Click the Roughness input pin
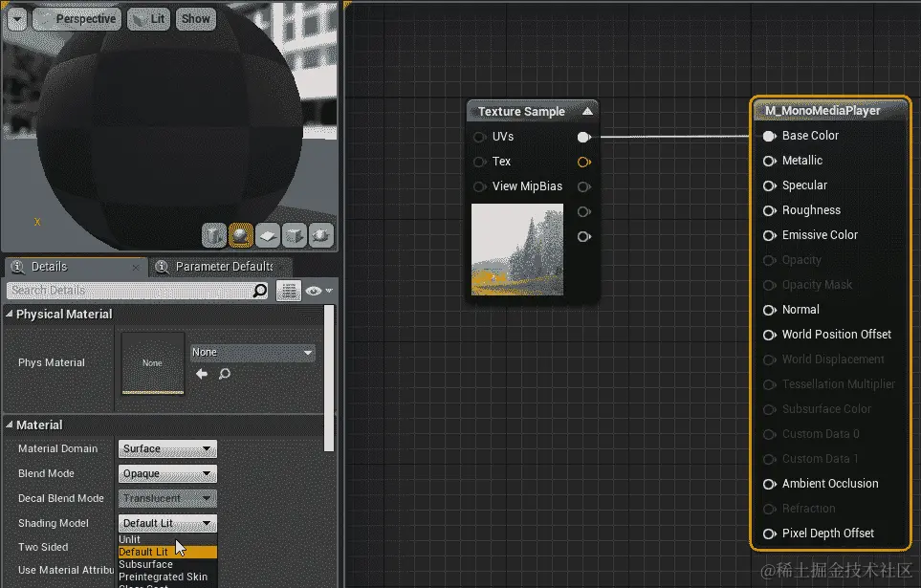Image resolution: width=921 pixels, height=588 pixels. click(x=770, y=210)
